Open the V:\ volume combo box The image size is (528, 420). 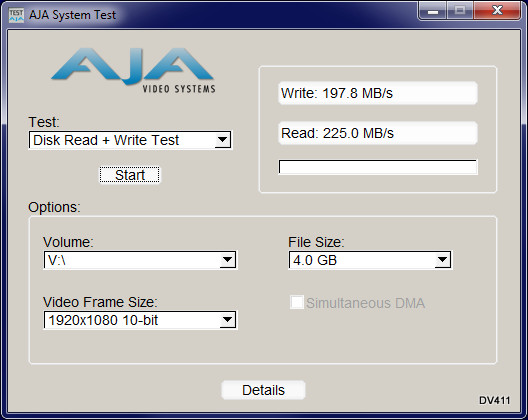click(140, 260)
